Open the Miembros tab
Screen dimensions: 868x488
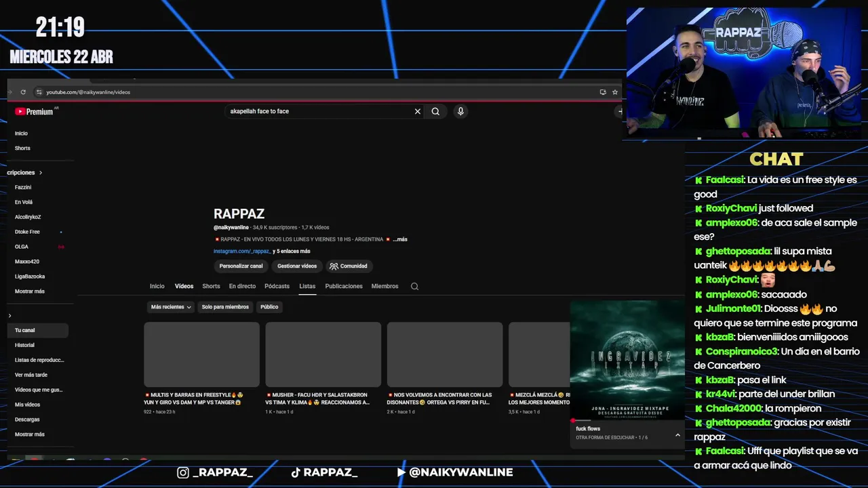tap(384, 286)
